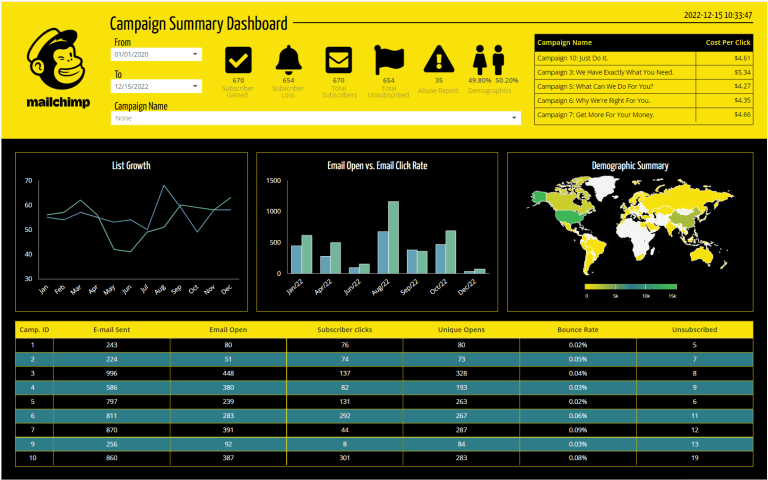Click the Subscriber Gained checkmark icon
Screen dimensions: 768x480
coord(238,59)
